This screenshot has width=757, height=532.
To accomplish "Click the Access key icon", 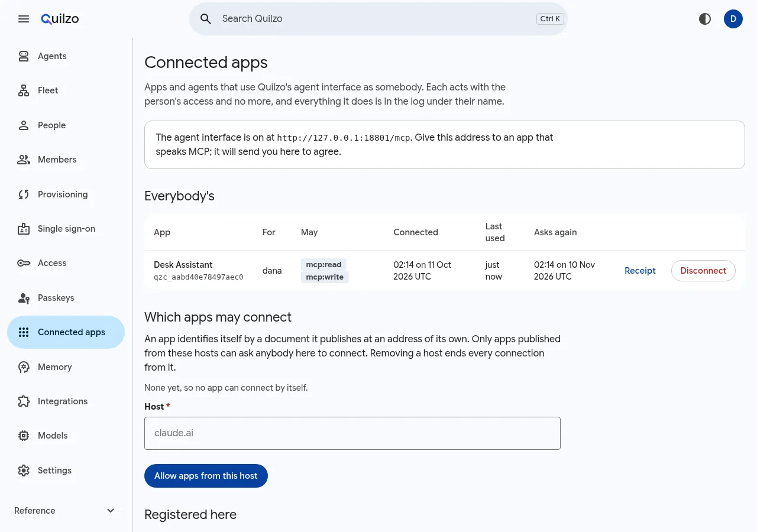I will (x=24, y=263).
